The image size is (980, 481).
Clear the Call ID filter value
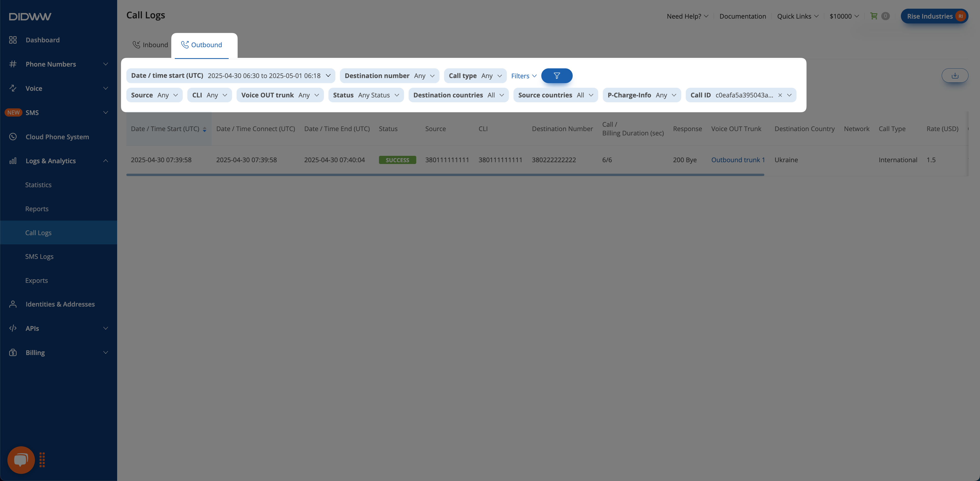point(780,95)
